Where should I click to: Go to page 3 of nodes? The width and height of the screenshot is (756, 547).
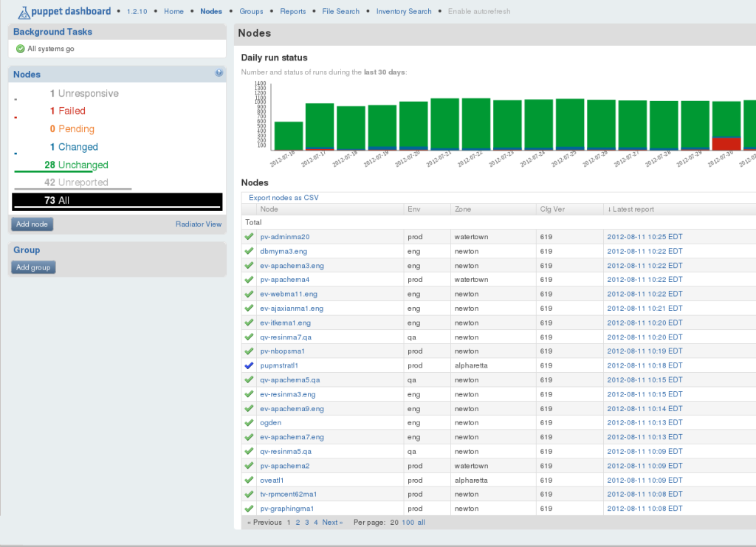pyautogui.click(x=306, y=523)
